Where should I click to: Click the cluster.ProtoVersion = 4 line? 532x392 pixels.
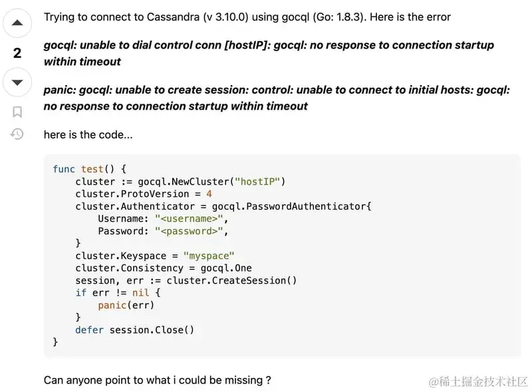[x=144, y=194]
